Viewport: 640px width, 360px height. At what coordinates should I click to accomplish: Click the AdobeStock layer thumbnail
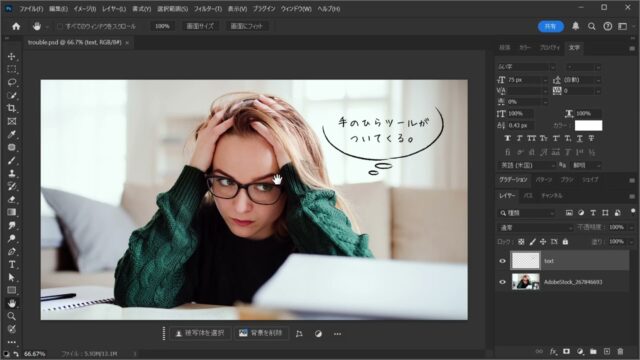(x=525, y=282)
